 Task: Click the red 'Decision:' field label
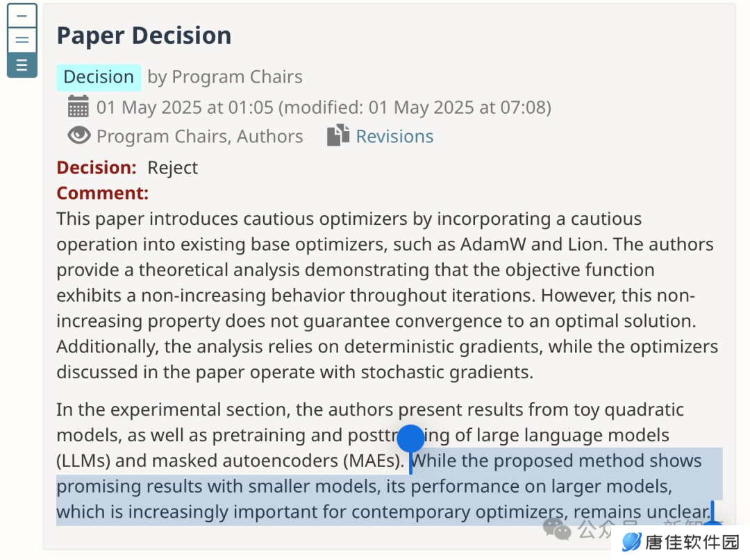click(x=97, y=168)
